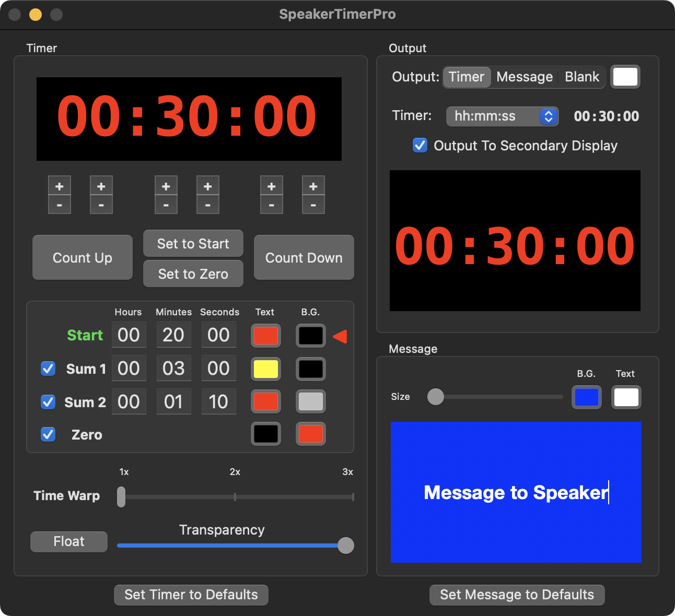Click the Time Warp slider handle
This screenshot has height=616, width=675.
tap(121, 497)
